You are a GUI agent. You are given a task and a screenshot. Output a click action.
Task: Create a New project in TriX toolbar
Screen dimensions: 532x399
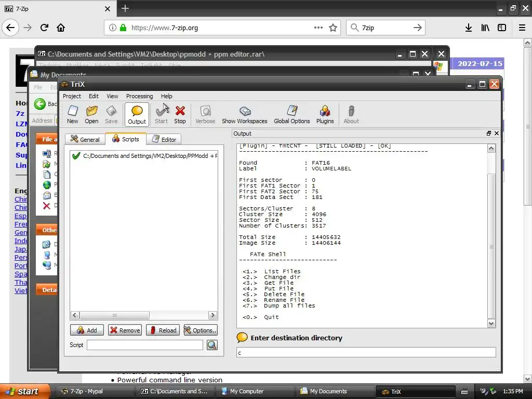coord(73,115)
